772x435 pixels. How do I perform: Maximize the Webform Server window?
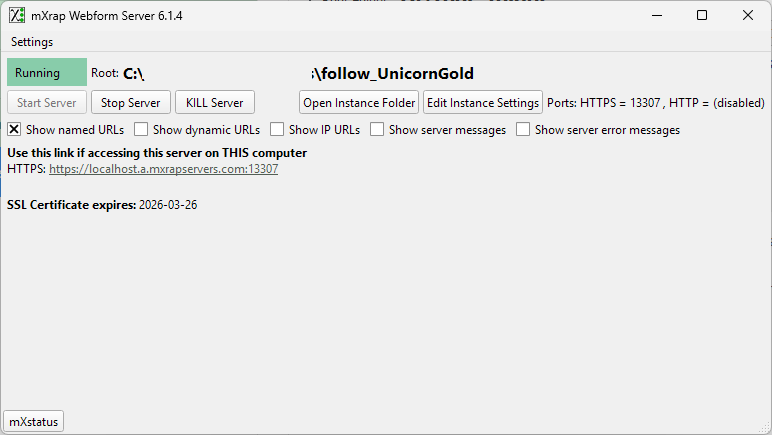[x=702, y=16]
